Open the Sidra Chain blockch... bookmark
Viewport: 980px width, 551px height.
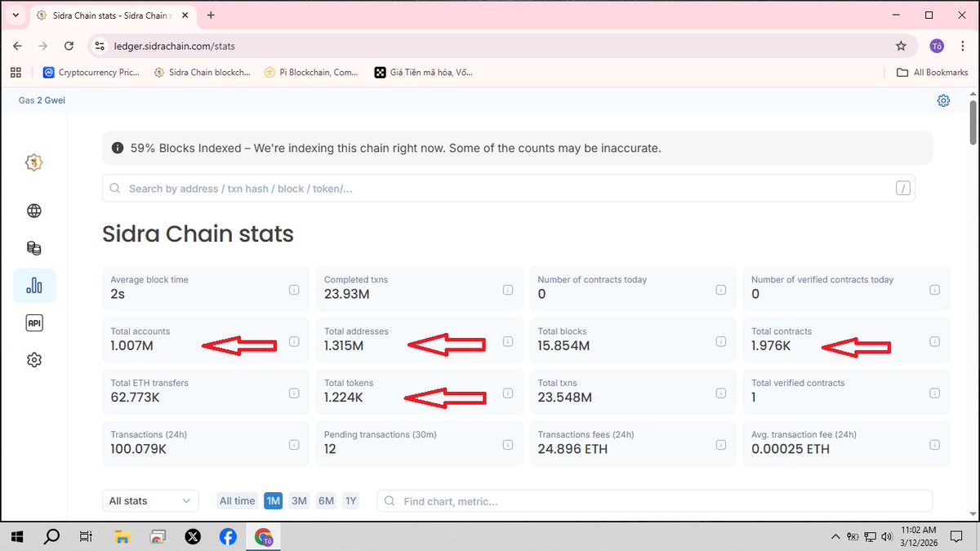click(x=202, y=73)
